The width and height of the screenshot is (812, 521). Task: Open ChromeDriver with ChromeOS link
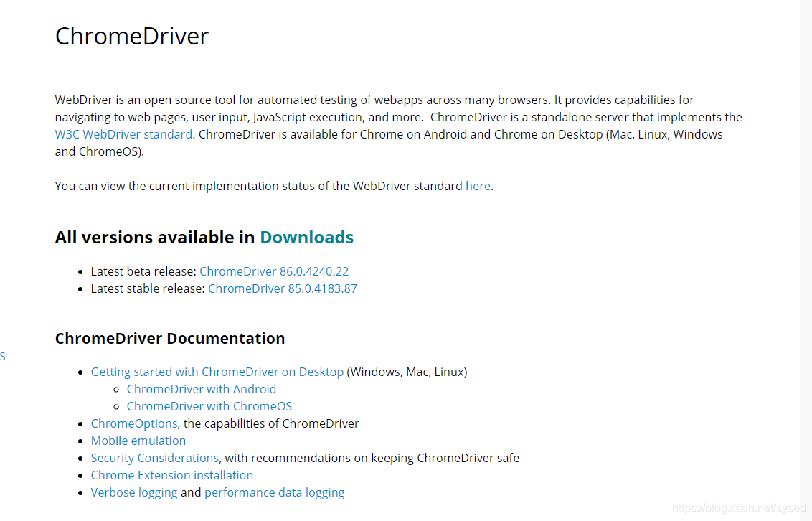point(209,407)
